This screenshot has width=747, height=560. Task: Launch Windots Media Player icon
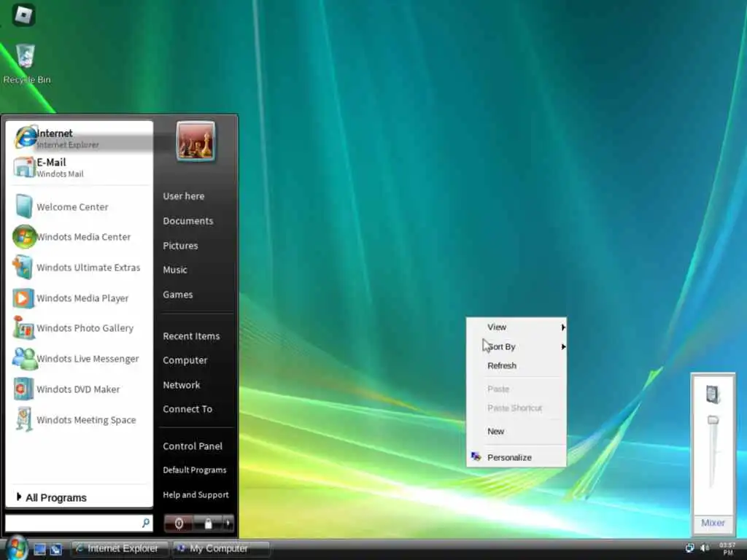pos(23,298)
